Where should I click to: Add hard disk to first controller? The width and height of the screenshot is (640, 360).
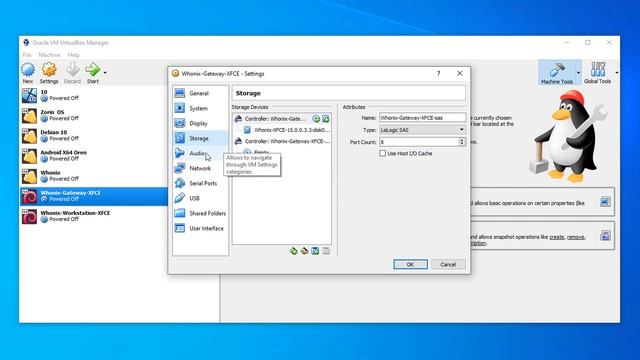coord(326,119)
